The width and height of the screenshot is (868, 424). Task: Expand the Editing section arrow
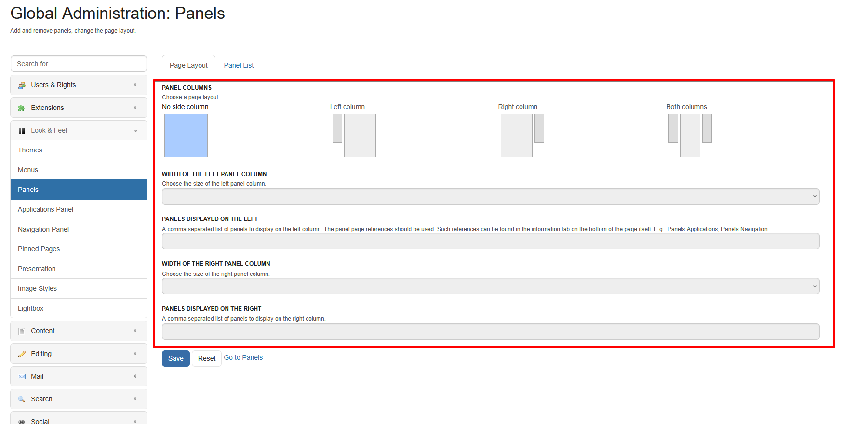[135, 354]
